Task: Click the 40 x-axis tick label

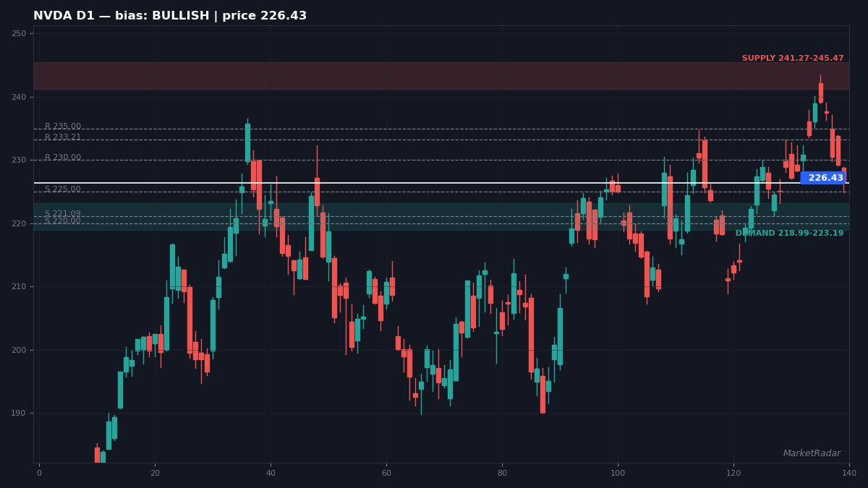Action: 271,473
